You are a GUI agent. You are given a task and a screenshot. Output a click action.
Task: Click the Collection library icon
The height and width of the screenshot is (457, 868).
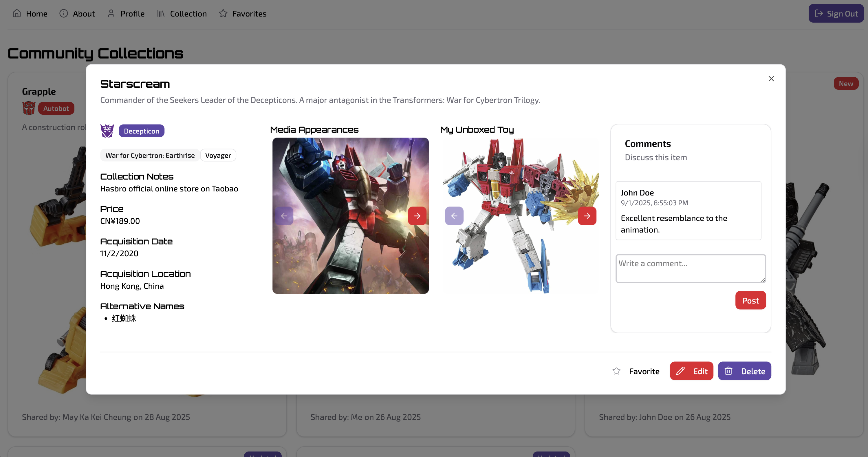[161, 13]
